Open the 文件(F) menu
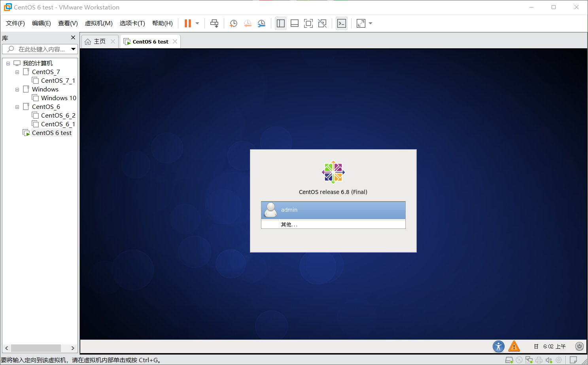The height and width of the screenshot is (365, 588). click(x=15, y=23)
